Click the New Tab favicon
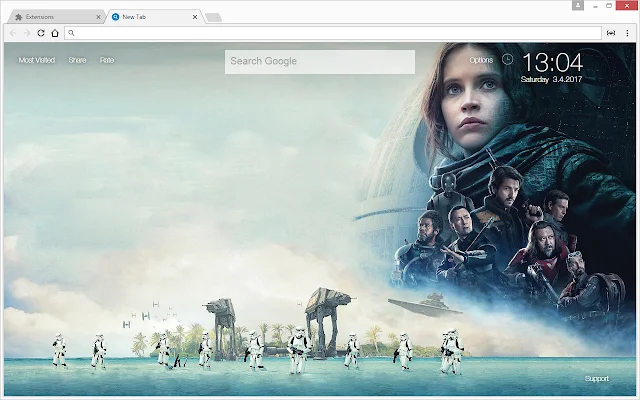This screenshot has width=640, height=400. pos(116,17)
